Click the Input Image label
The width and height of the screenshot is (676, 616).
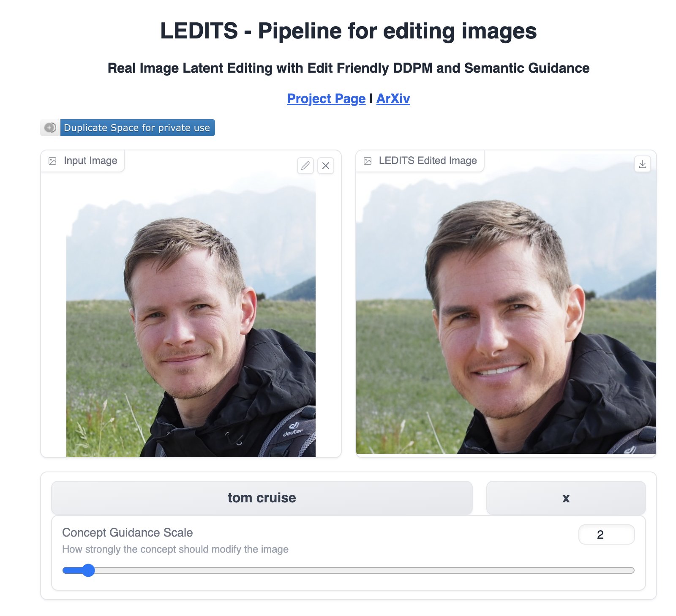(90, 161)
